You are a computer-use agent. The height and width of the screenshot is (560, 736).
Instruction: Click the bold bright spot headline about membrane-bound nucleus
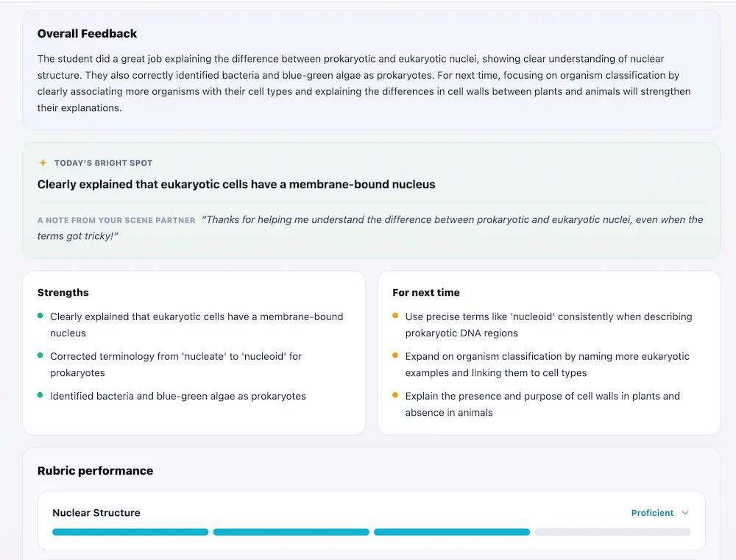point(236,185)
